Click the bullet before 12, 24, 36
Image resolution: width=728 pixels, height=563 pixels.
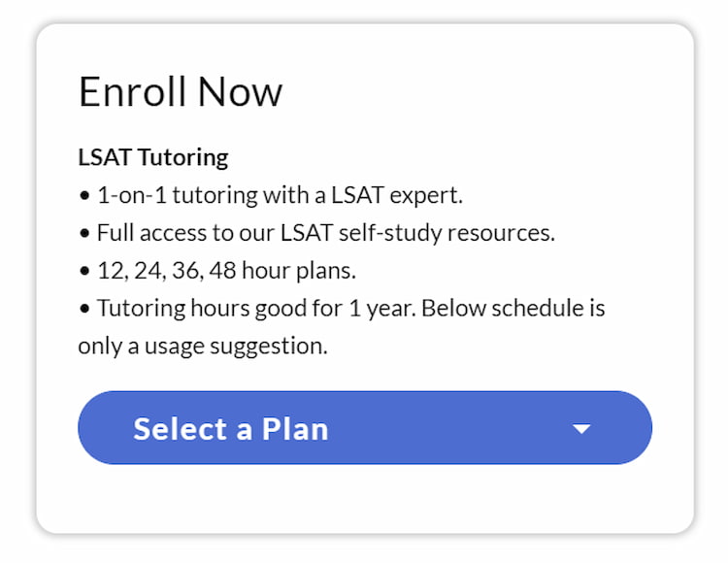84,271
